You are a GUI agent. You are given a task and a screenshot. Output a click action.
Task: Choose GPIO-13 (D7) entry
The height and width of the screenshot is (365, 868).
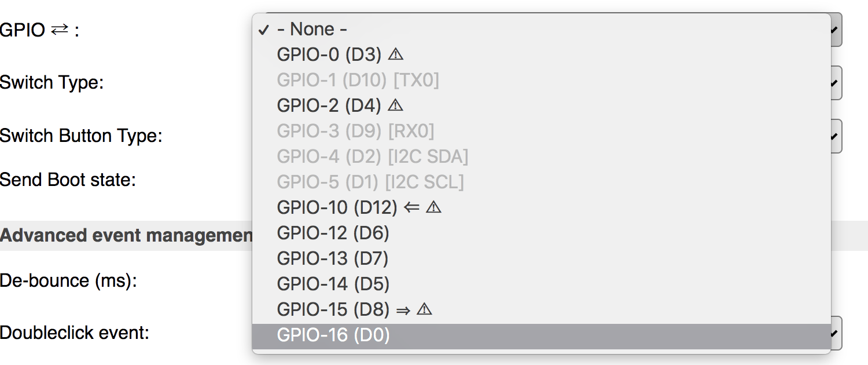[x=542, y=258]
